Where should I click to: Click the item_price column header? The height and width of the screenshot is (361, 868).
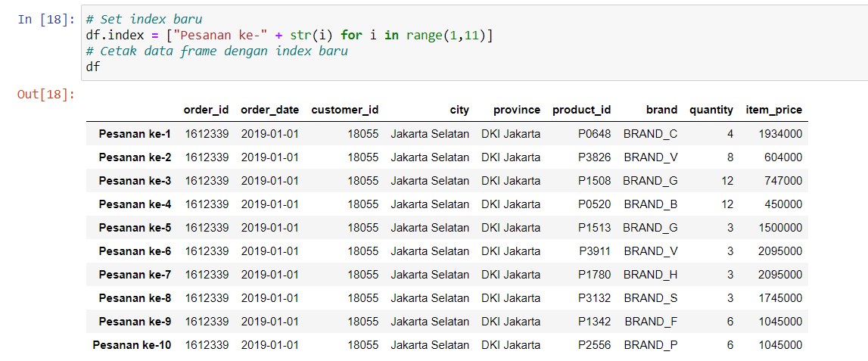point(774,110)
